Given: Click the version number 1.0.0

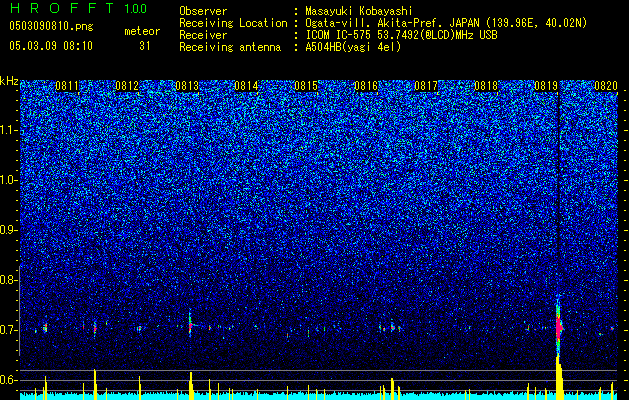Looking at the screenshot, I should click(x=136, y=9).
